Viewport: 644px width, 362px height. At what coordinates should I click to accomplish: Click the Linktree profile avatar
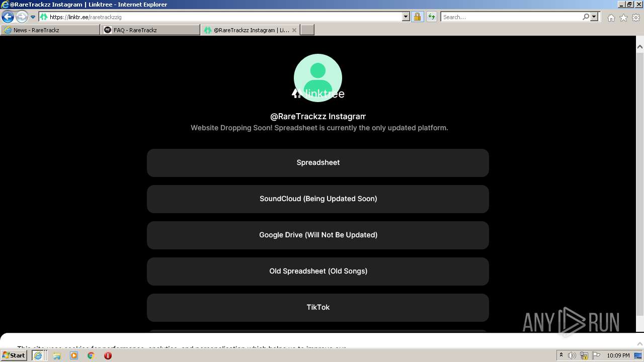318,77
